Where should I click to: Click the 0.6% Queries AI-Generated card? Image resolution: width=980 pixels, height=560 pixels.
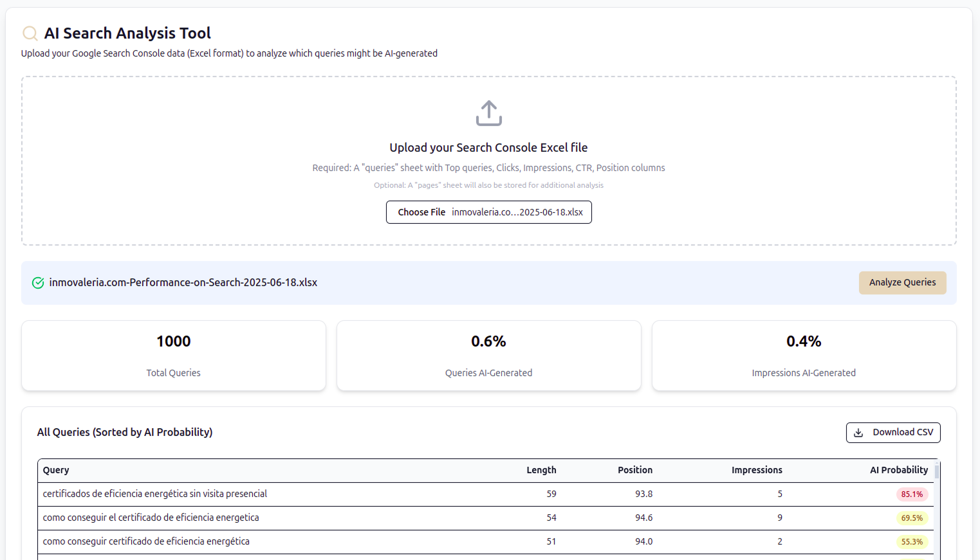click(x=489, y=356)
